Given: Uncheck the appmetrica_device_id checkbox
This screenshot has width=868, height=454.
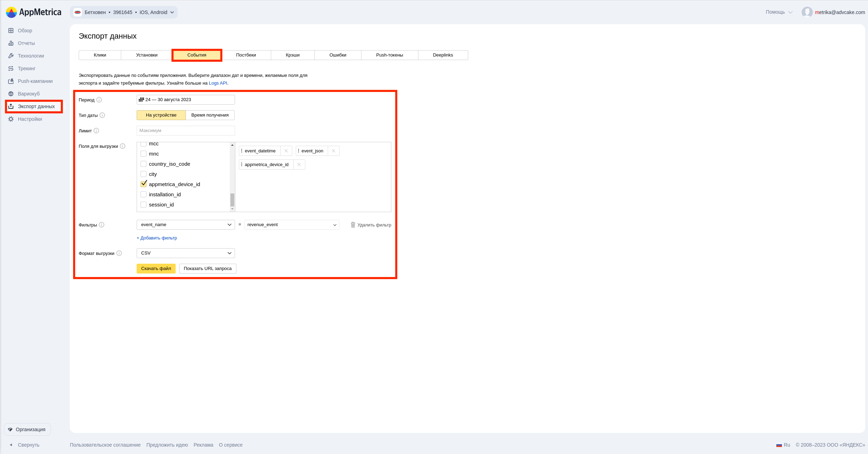Looking at the screenshot, I should click(143, 184).
